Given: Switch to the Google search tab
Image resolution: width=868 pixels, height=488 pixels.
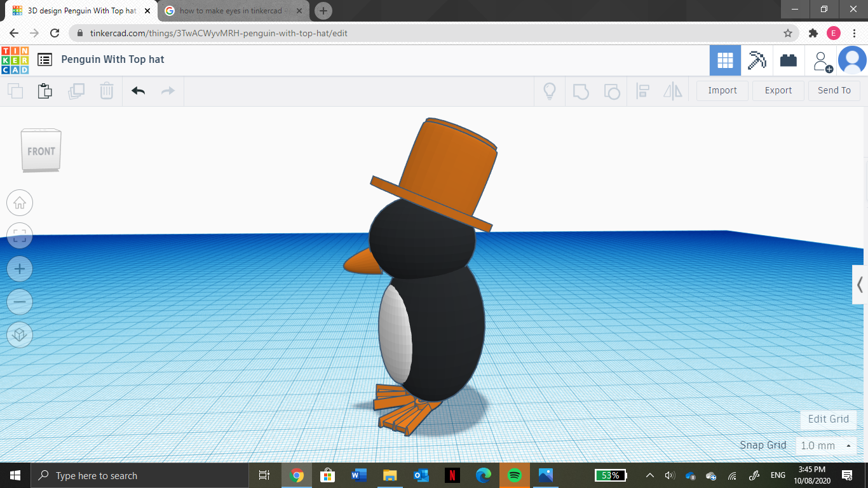Looking at the screenshot, I should click(233, 11).
